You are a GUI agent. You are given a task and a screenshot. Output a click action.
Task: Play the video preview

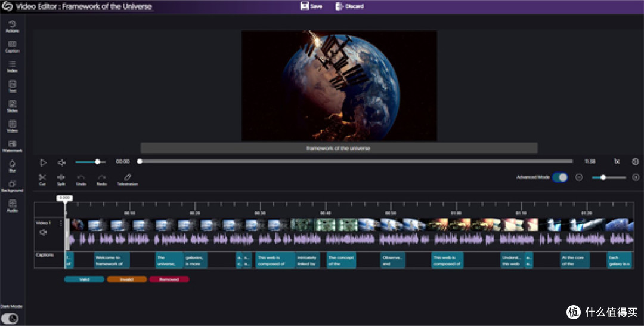coord(43,162)
